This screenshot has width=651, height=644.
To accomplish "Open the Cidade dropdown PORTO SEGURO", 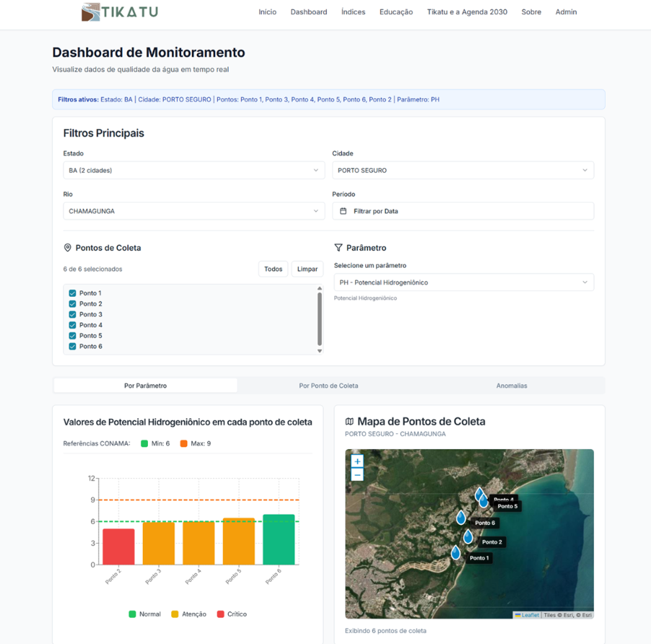I will [x=463, y=170].
